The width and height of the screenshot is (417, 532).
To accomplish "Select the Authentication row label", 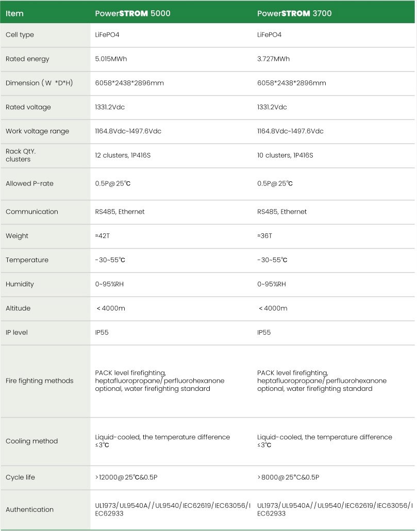I will [29, 509].
